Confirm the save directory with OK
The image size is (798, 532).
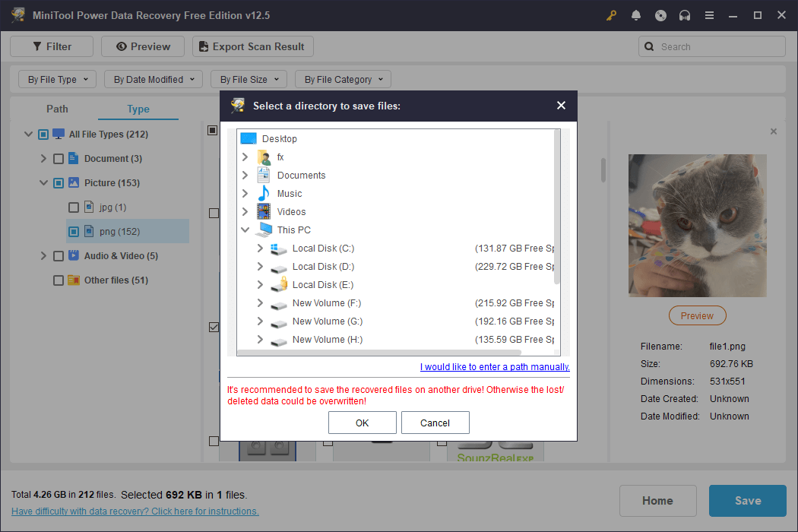pyautogui.click(x=363, y=423)
